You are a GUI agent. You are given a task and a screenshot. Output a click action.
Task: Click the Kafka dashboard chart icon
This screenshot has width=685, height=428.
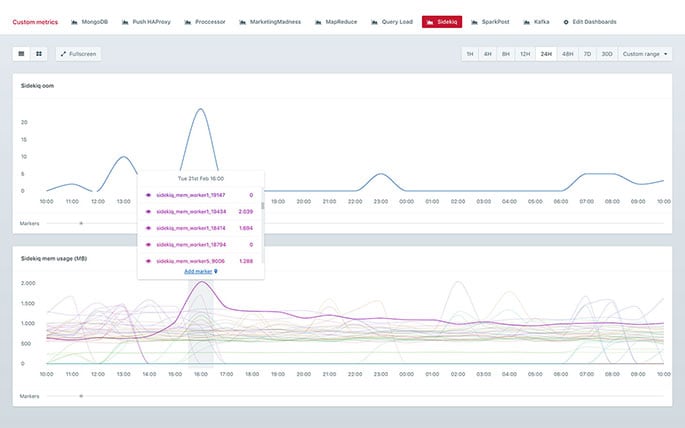click(526, 21)
